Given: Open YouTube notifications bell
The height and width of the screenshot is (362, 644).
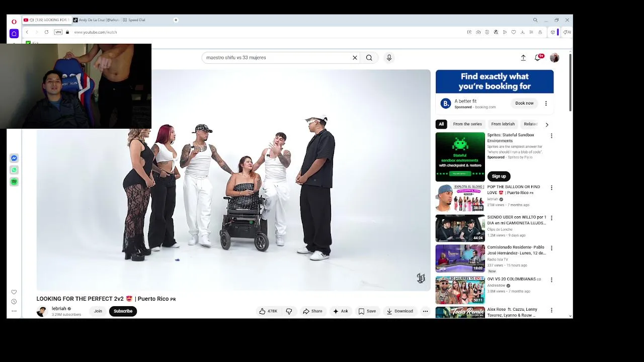Looking at the screenshot, I should 538,58.
